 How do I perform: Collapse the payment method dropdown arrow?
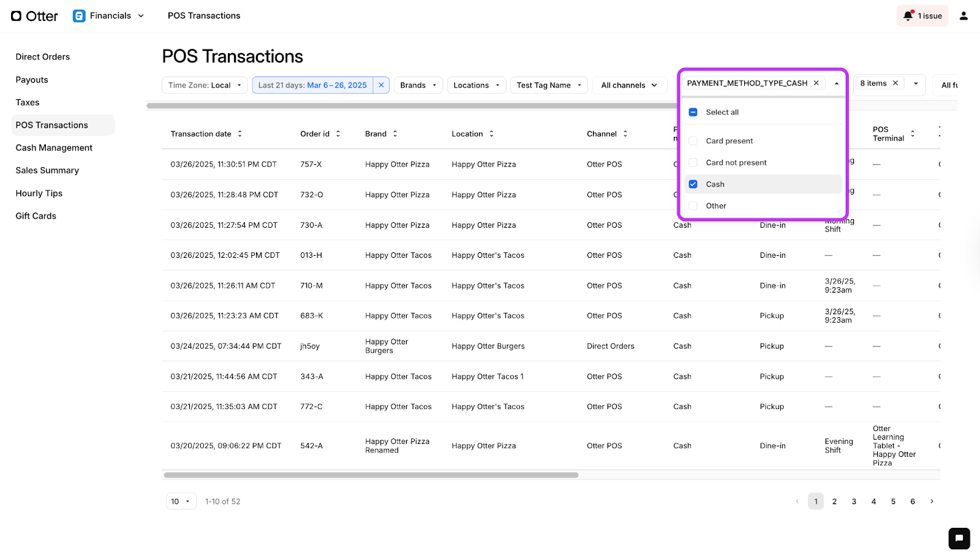pyautogui.click(x=837, y=83)
